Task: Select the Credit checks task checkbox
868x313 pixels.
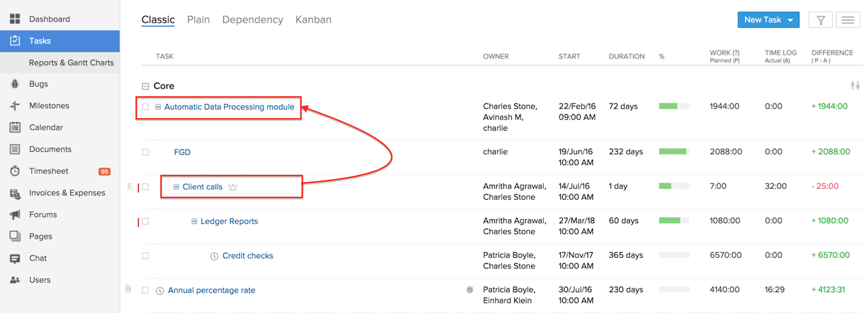Action: [145, 256]
